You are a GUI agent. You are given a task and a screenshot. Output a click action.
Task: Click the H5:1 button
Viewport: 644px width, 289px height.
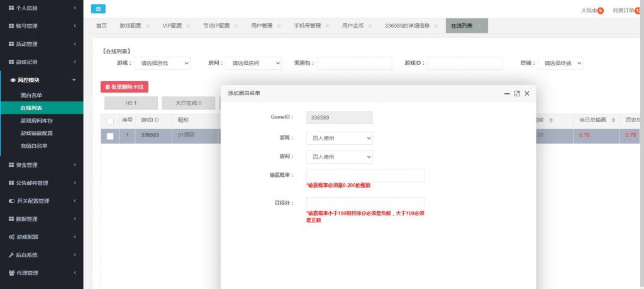[131, 103]
